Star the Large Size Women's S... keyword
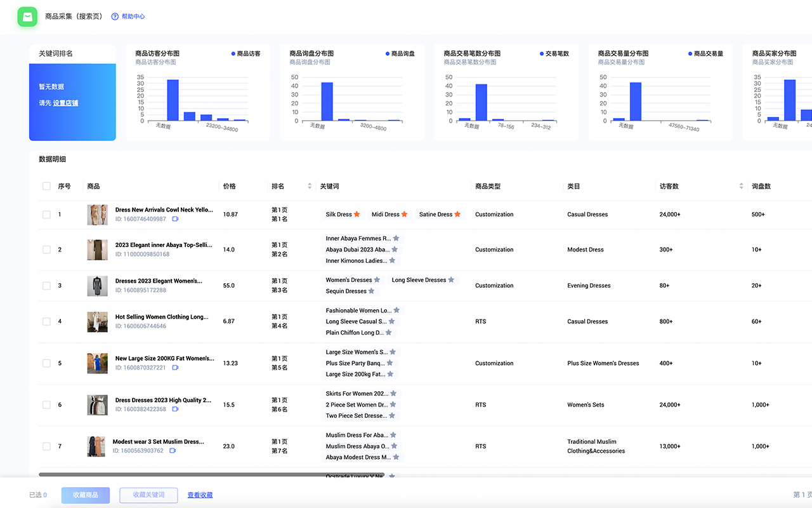The height and width of the screenshot is (508, 812). (x=393, y=352)
